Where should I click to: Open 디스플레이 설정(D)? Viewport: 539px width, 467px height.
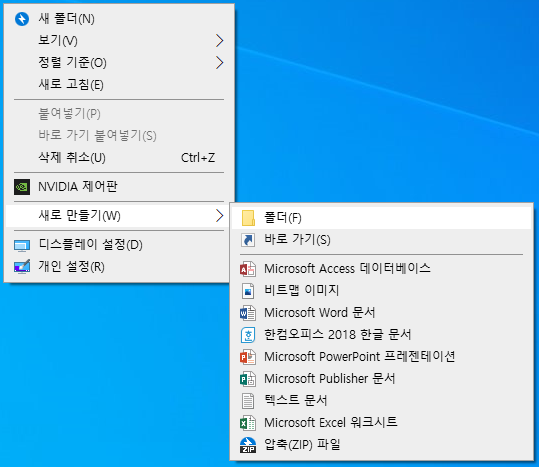coord(119,245)
